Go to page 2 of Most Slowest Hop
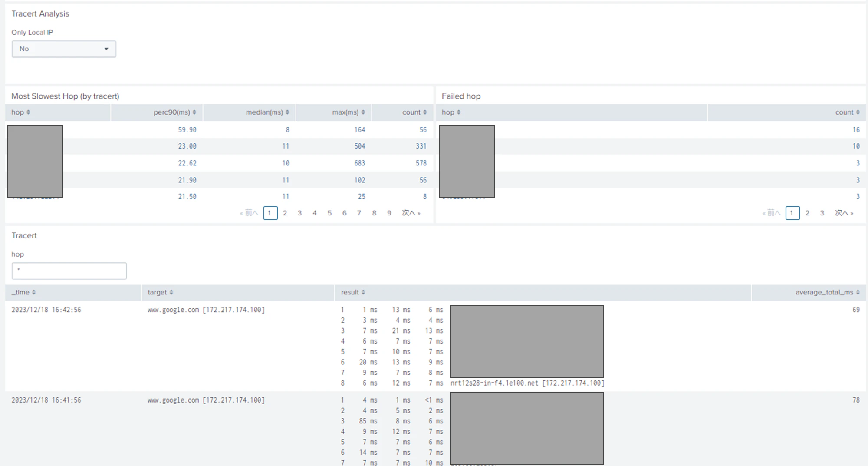 (285, 213)
